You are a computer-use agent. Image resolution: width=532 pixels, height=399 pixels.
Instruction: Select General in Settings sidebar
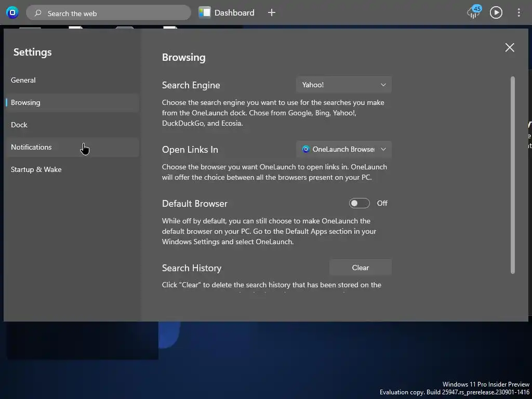(72, 81)
